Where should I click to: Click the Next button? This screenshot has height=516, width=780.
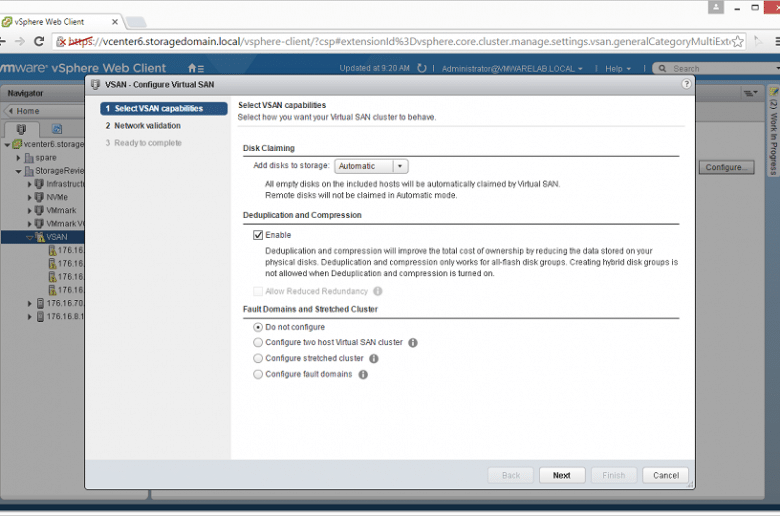point(562,475)
